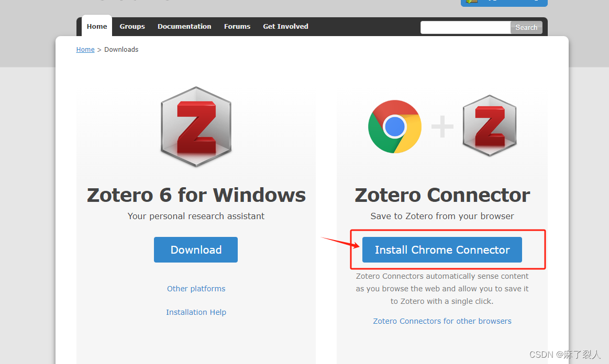Open the Groups navigation item

coord(132,26)
